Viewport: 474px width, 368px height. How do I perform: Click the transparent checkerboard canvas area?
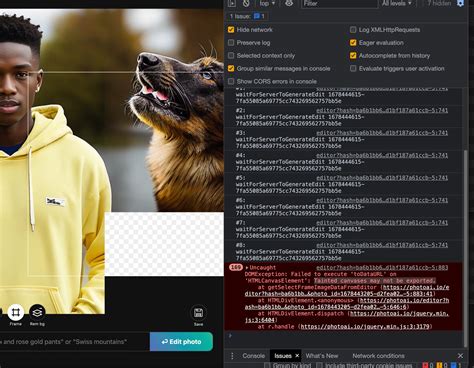[x=164, y=244]
